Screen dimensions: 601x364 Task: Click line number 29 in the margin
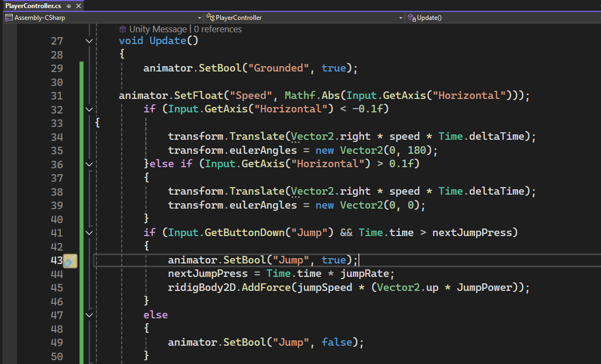pos(57,68)
